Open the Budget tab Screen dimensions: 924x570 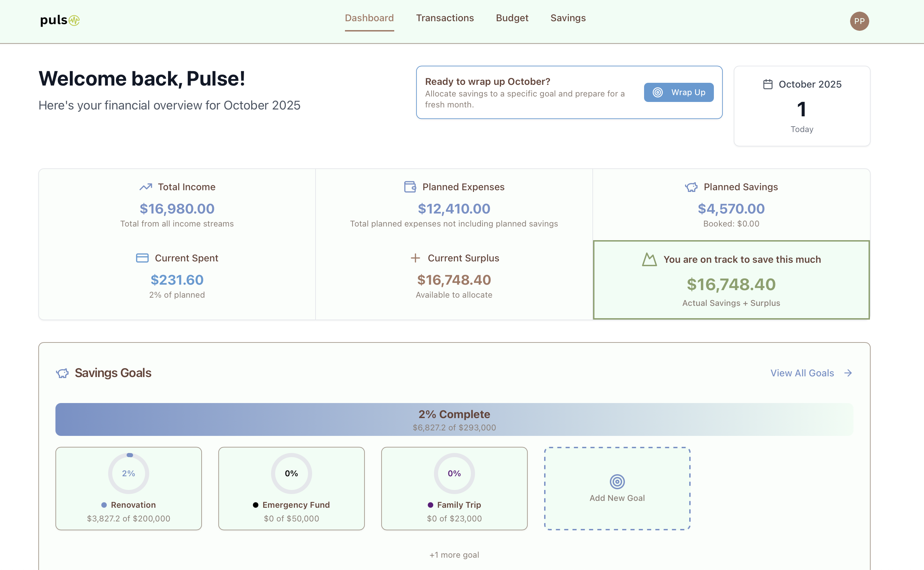tap(512, 18)
